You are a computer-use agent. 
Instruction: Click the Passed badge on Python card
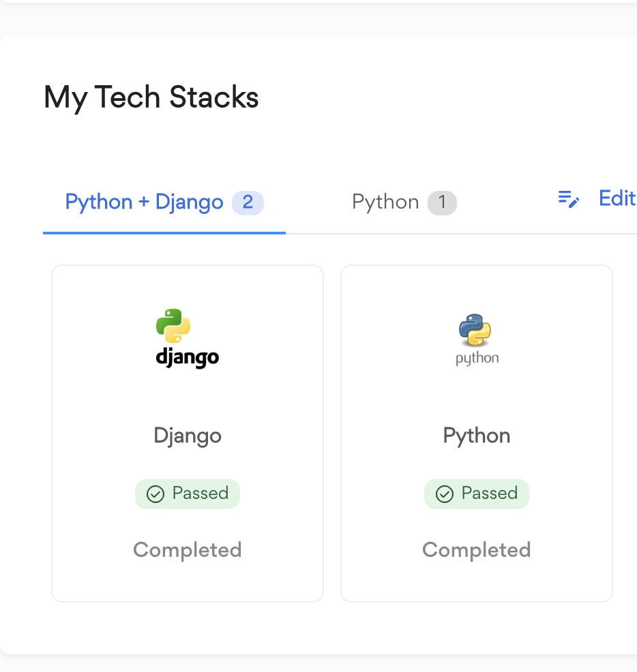tap(477, 493)
